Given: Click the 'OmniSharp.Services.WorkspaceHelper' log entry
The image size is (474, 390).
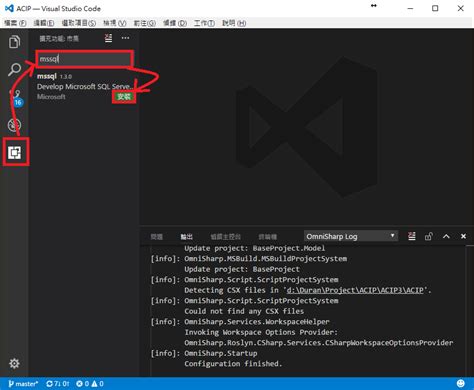Looking at the screenshot, I should click(257, 322).
